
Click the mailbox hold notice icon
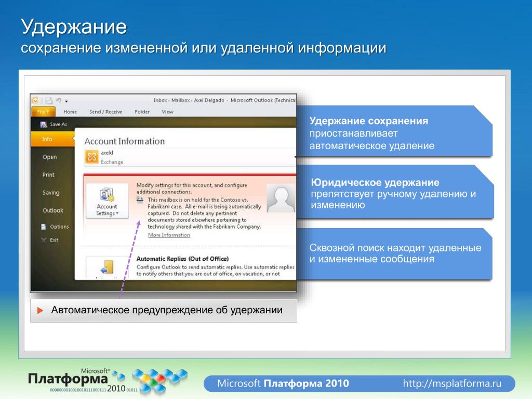(x=140, y=200)
